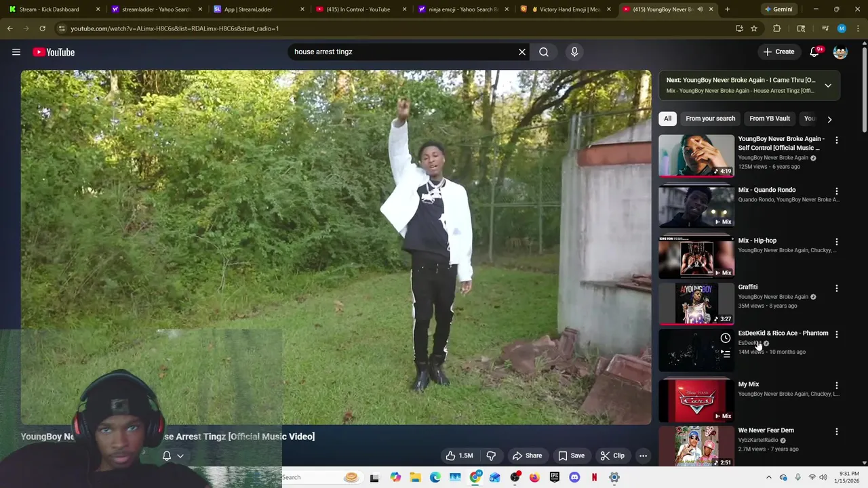
Task: Open subscription notification dropdown chevron
Action: pos(180,456)
